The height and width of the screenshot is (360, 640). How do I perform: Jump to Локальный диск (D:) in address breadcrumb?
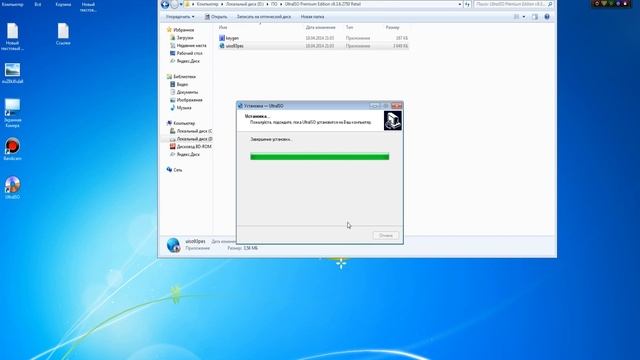244,4
